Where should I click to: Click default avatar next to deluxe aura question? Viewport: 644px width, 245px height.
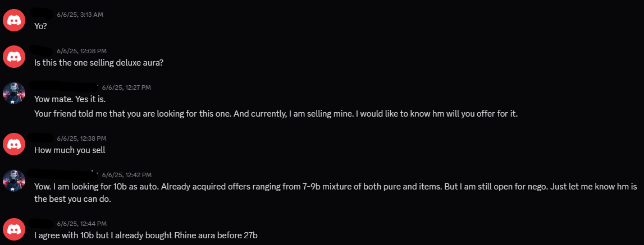point(14,56)
